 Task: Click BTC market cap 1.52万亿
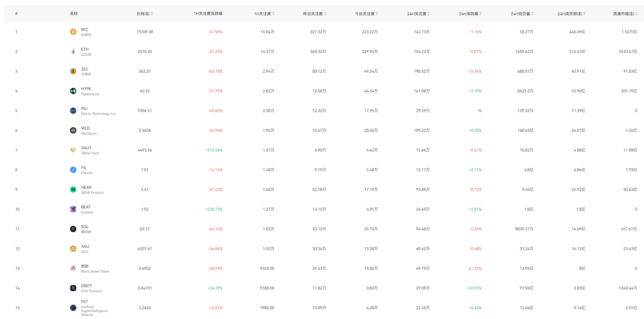coord(629,32)
